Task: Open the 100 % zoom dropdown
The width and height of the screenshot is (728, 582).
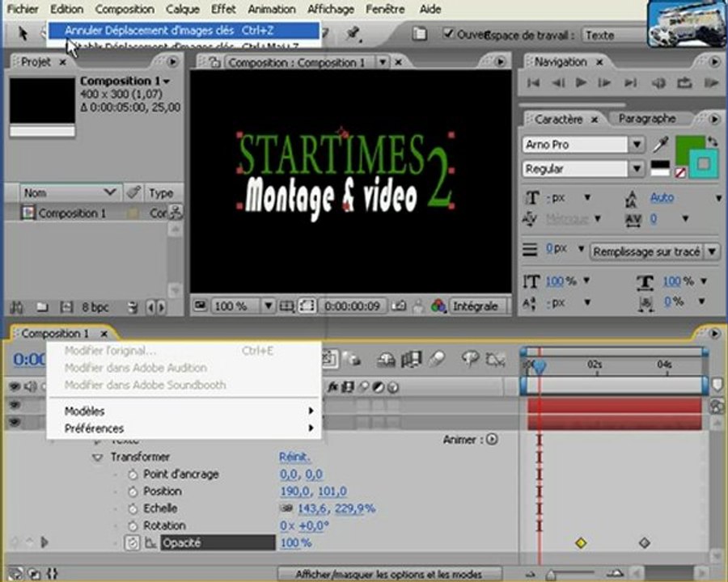Action: 268,306
